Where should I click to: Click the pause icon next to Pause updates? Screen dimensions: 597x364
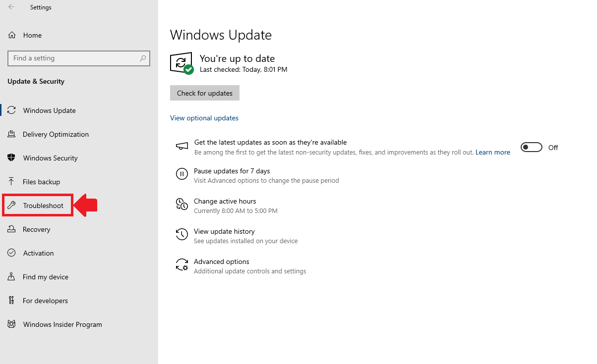[182, 174]
